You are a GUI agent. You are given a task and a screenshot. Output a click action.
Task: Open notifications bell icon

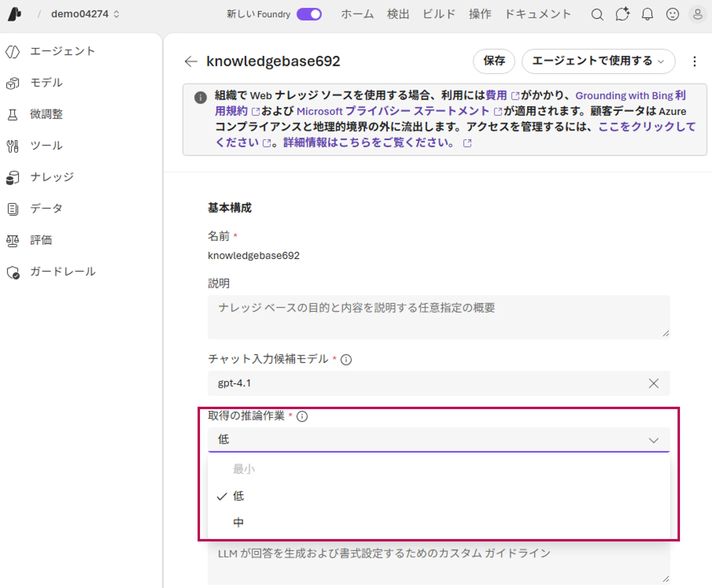(647, 14)
